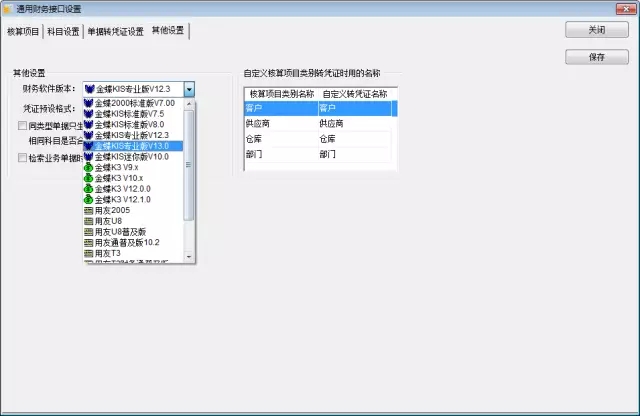Toggle 同类型单据 checkbox
640x416 pixels.
pos(22,126)
